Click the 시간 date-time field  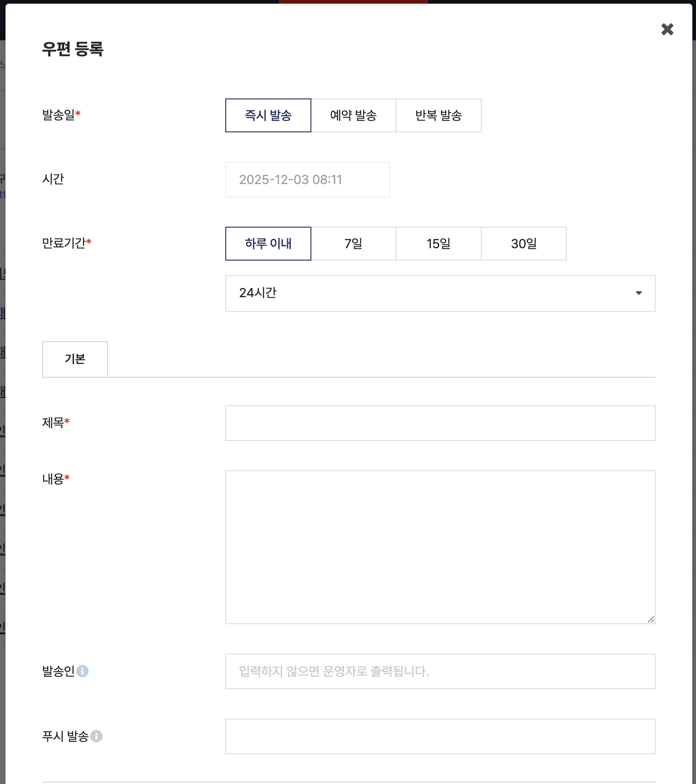[x=307, y=180]
